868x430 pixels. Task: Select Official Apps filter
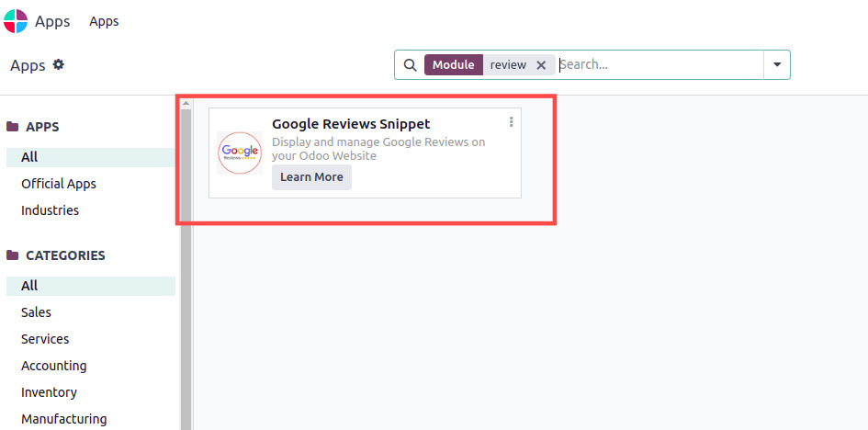pos(59,184)
